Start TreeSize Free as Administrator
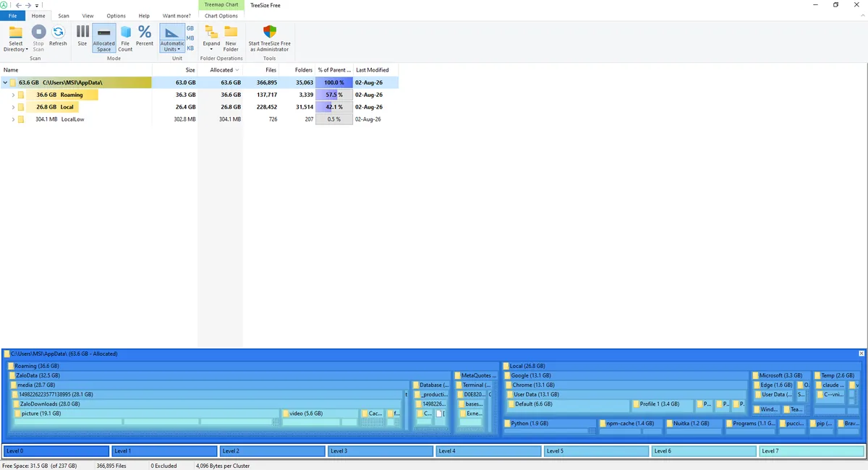 pos(270,38)
